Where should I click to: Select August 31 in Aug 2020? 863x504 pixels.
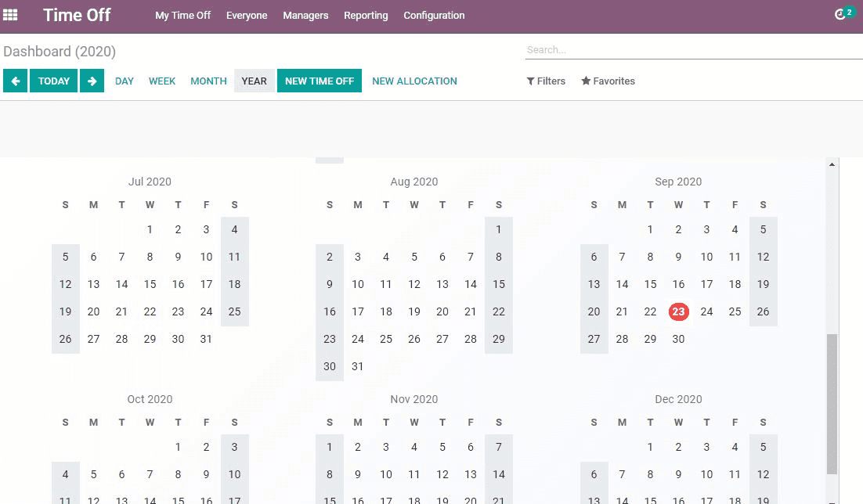pyautogui.click(x=358, y=366)
